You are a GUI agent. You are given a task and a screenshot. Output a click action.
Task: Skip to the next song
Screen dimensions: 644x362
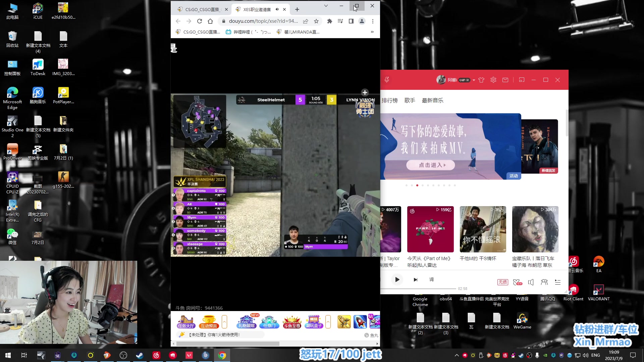tap(415, 280)
